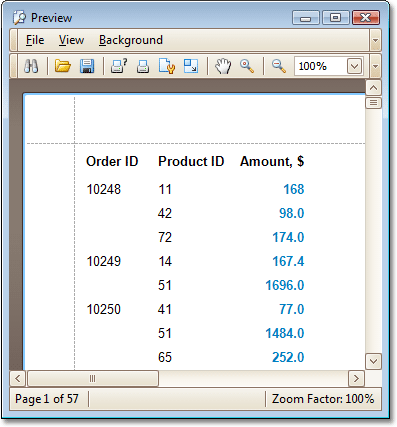Select the magnifier zoom-in tool
Image resolution: width=397 pixels, height=427 pixels.
pyautogui.click(x=247, y=66)
